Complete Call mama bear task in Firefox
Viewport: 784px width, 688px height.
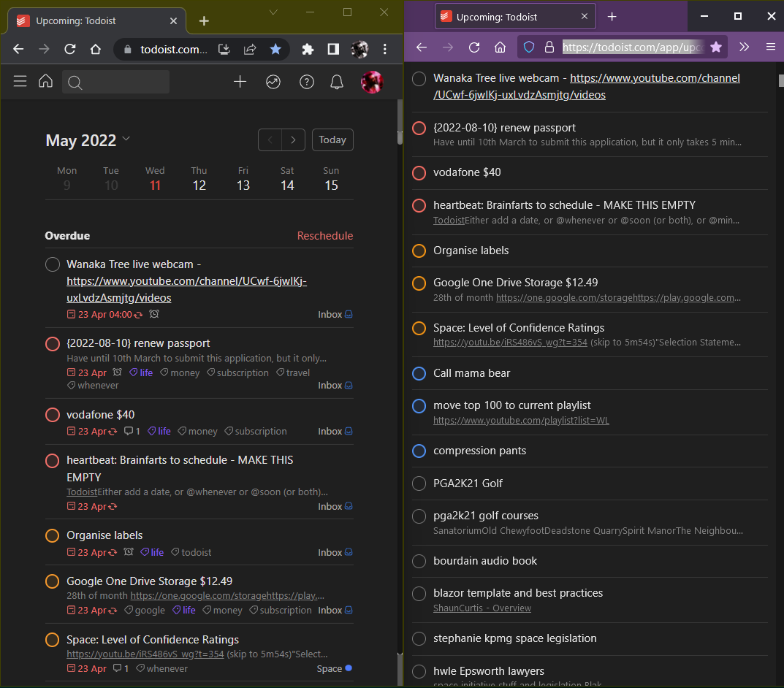419,373
